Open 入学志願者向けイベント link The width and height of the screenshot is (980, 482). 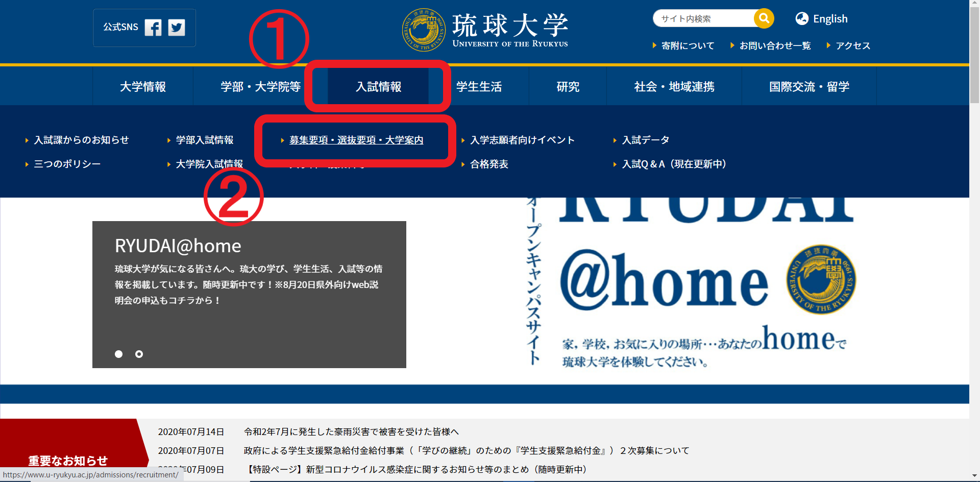tap(522, 140)
